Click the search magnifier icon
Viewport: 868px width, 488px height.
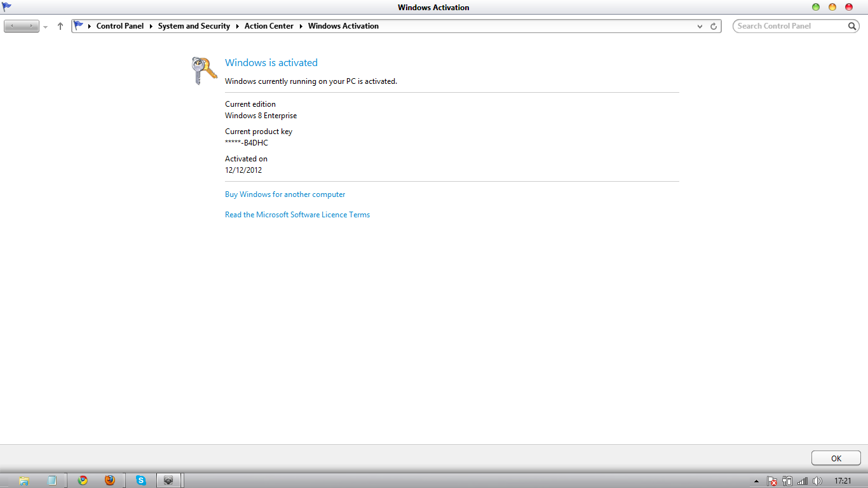tap(853, 26)
